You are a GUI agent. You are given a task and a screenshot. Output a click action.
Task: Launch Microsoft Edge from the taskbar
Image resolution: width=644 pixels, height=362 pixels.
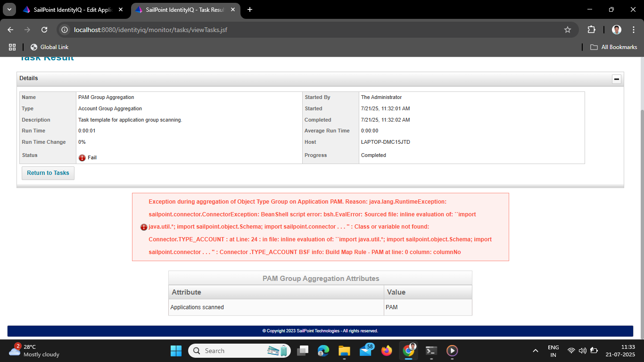click(x=323, y=351)
